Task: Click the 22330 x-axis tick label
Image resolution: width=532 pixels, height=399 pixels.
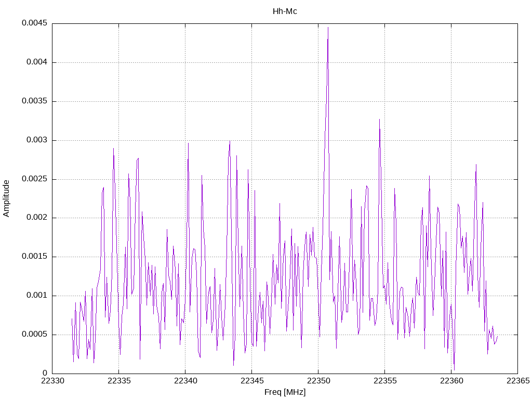Action: 52,382
